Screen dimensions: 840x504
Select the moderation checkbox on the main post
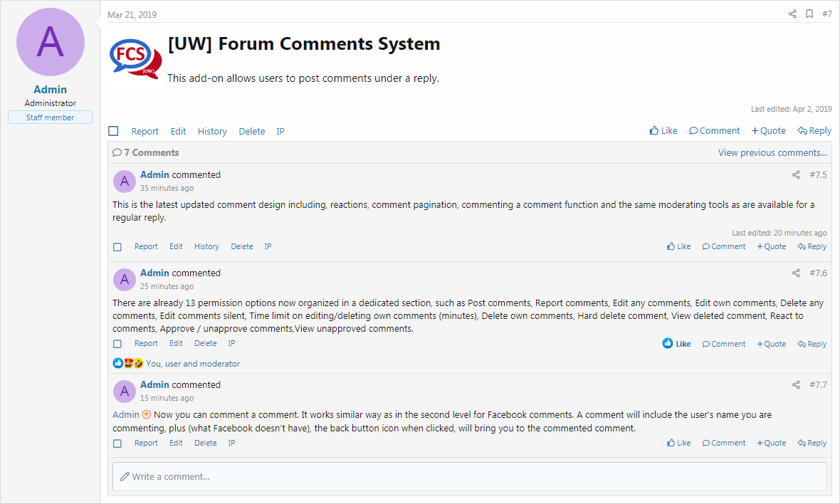coord(113,130)
